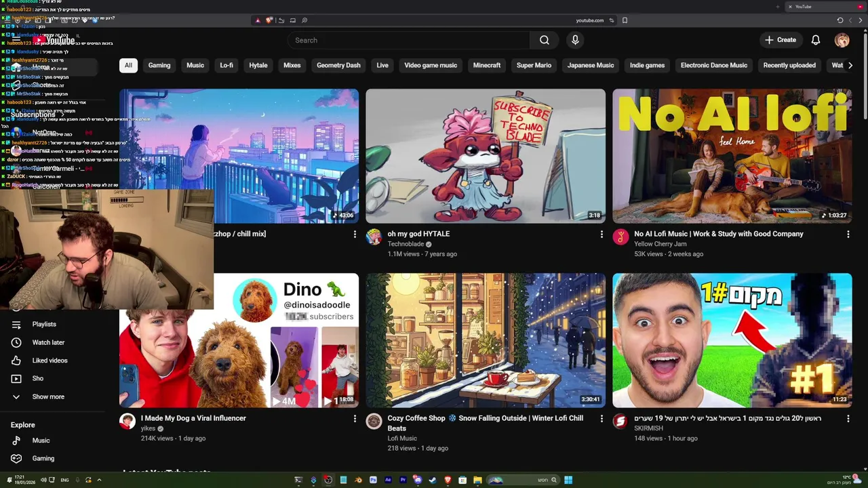Play the No AI lofi thumbnail
The width and height of the screenshot is (868, 488).
pyautogui.click(x=732, y=156)
